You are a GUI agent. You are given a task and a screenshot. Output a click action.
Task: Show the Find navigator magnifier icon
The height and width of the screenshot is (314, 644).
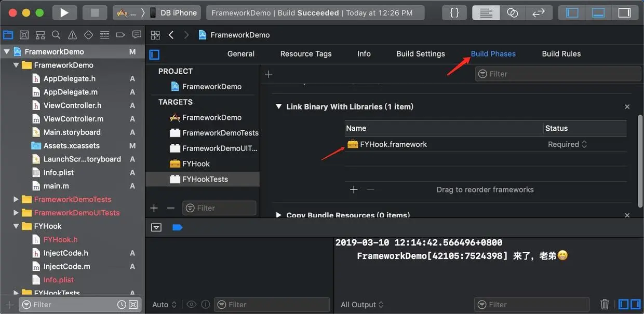[x=56, y=35]
